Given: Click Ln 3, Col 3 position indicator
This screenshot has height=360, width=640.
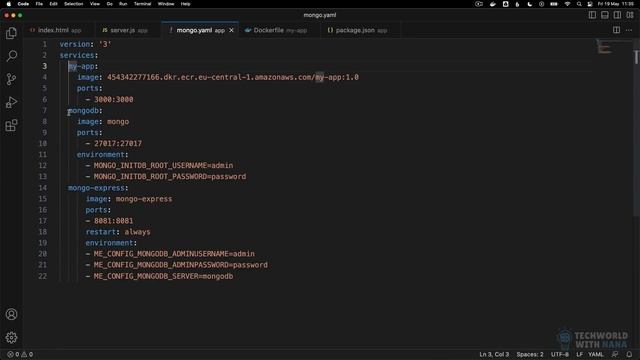Looking at the screenshot, I should tap(494, 354).
